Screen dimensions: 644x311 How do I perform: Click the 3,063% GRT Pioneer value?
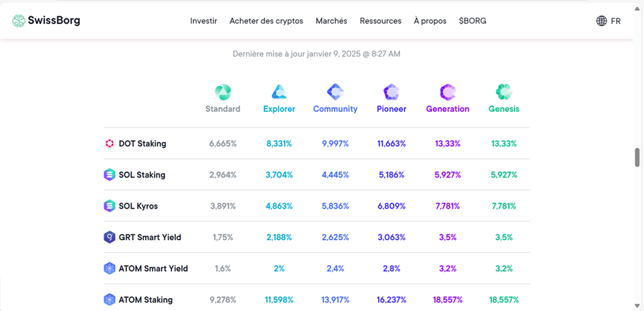click(x=391, y=237)
